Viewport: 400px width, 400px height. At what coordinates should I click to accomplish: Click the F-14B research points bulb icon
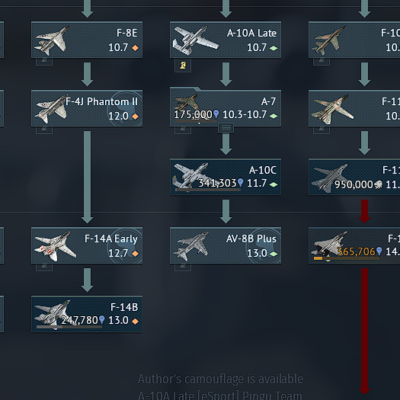point(102,320)
